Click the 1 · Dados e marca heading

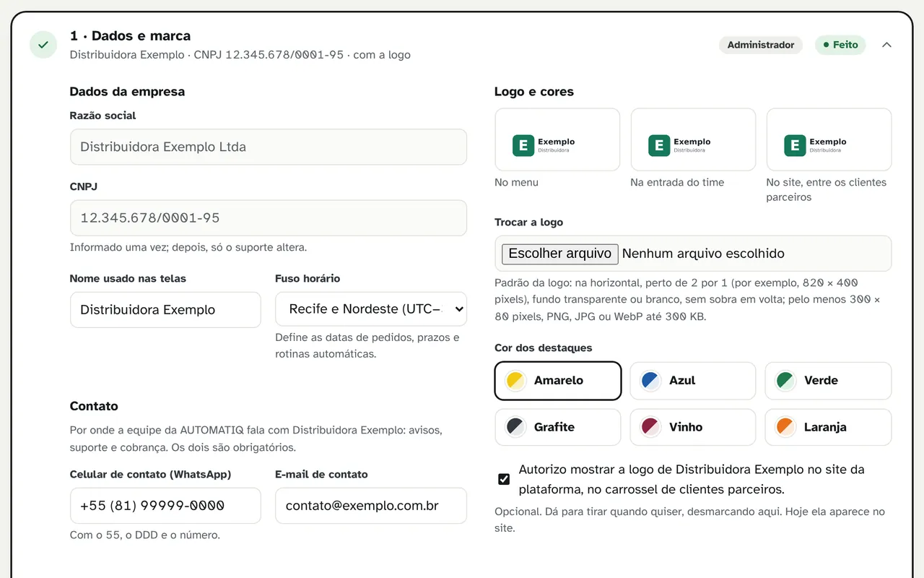click(131, 36)
